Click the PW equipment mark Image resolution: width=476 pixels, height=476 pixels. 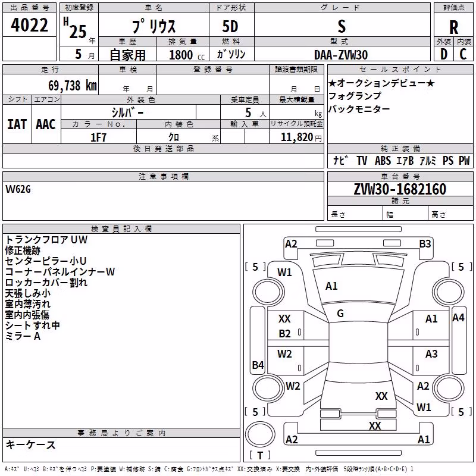(x=464, y=160)
